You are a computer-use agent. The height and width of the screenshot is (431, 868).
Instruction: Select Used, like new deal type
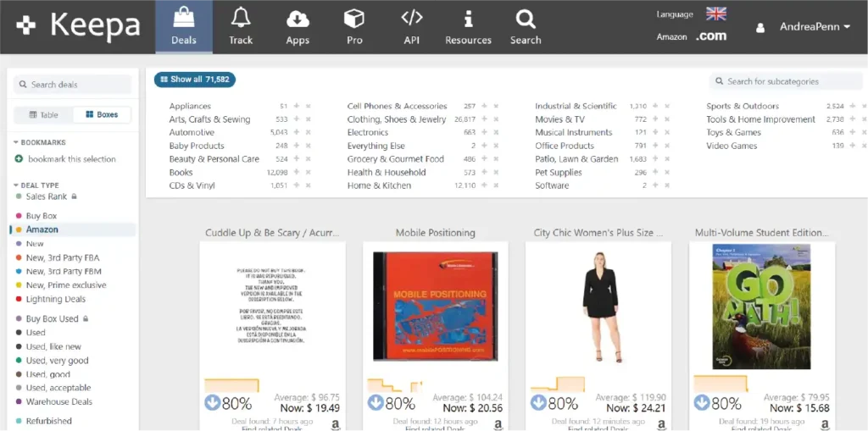coord(53,346)
